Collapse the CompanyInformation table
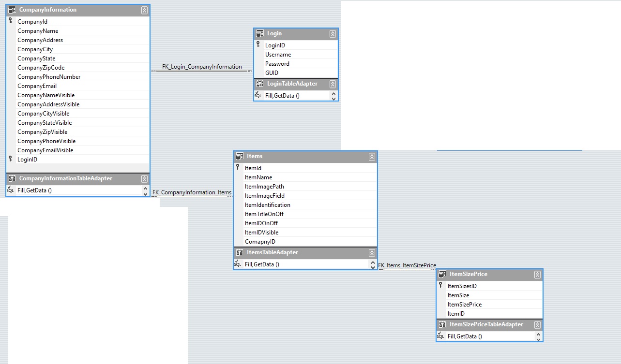Viewport: 621px width, 364px height. pos(144,10)
